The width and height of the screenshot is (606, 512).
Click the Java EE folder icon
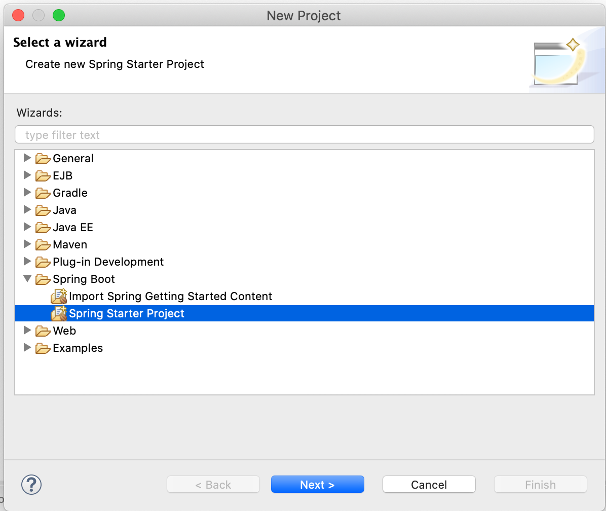pyautogui.click(x=43, y=227)
